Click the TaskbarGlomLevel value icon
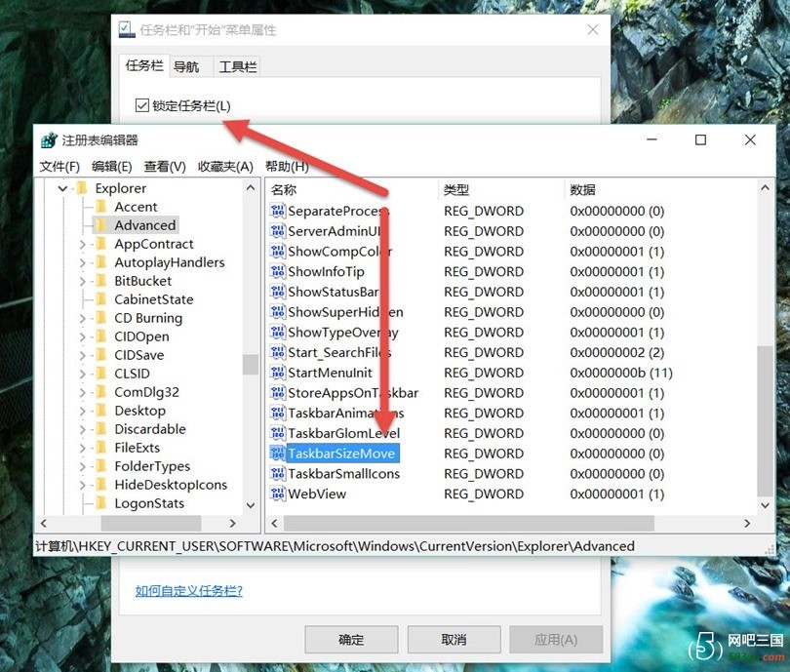Image resolution: width=790 pixels, height=672 pixels. tap(278, 433)
